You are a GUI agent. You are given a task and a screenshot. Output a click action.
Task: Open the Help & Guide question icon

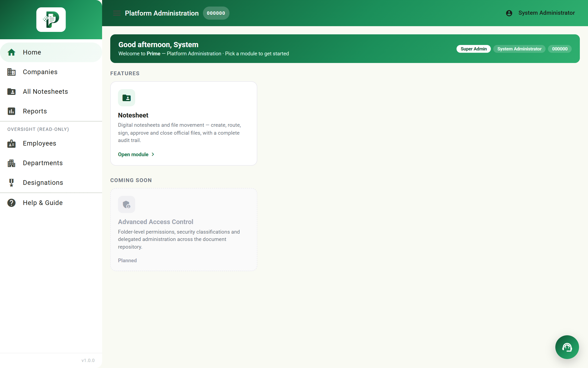[11, 203]
